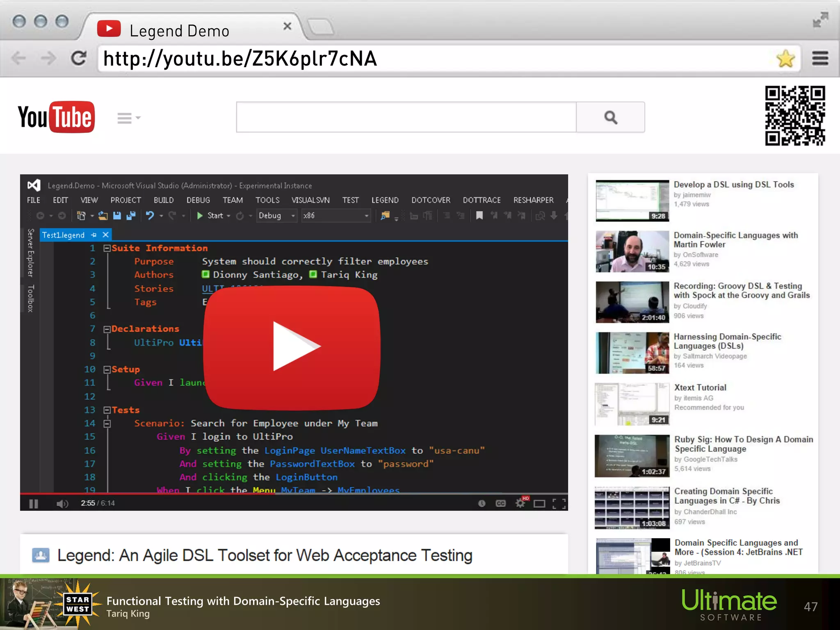Click the Save All toolbar icon
This screenshot has height=630, width=840.
click(131, 216)
